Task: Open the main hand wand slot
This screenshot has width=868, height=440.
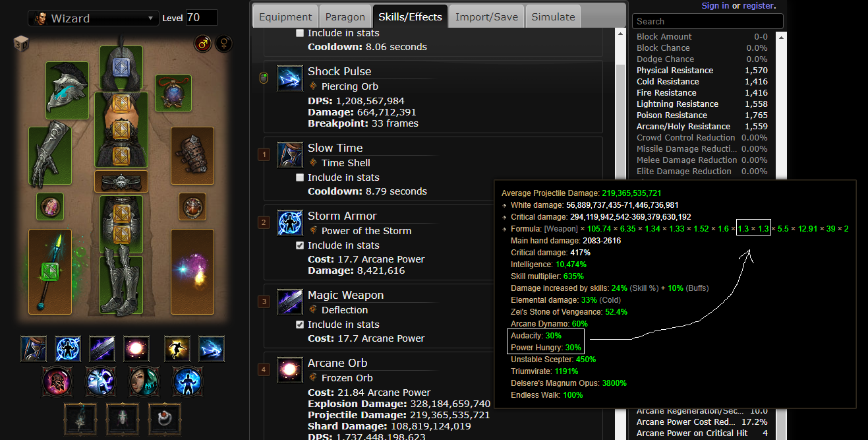Action: point(50,272)
